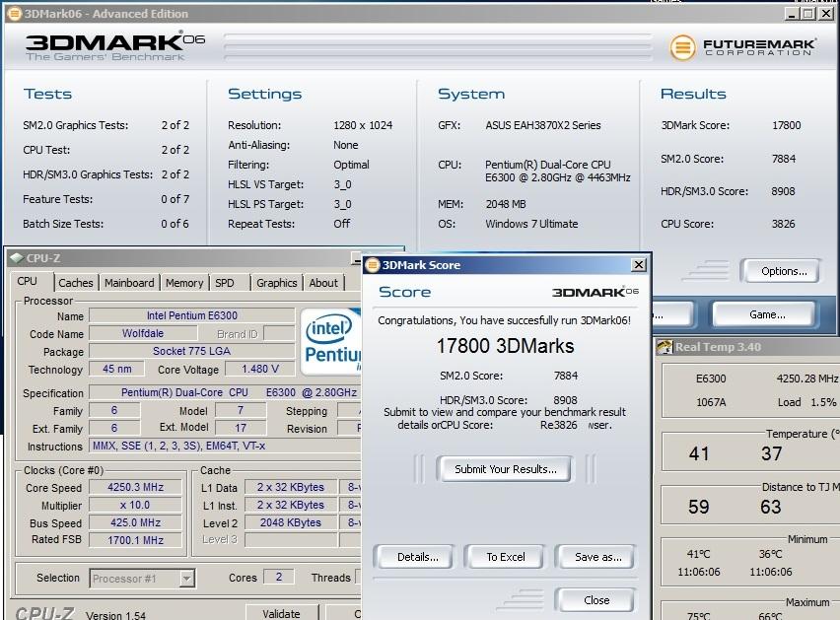Open score Details in 3DMark Score dialog
The image size is (840, 620).
(x=417, y=557)
